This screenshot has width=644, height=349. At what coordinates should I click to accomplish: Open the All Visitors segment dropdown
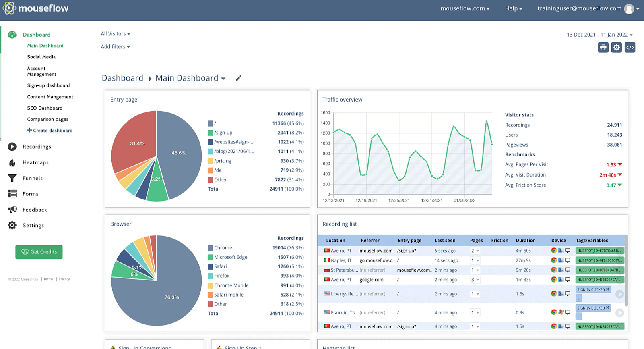tap(116, 34)
